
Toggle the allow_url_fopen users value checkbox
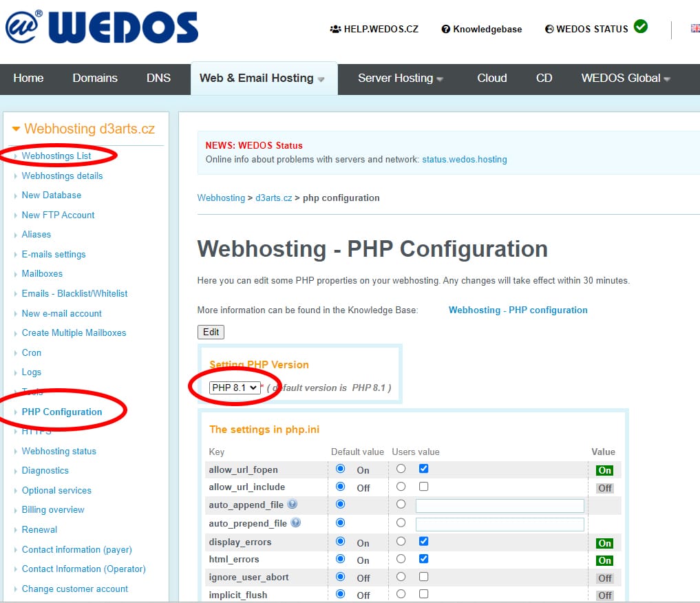424,469
